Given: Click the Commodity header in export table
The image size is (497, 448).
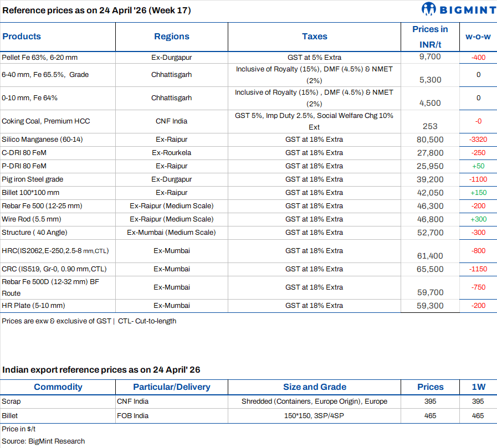Looking at the screenshot, I should [58, 387].
